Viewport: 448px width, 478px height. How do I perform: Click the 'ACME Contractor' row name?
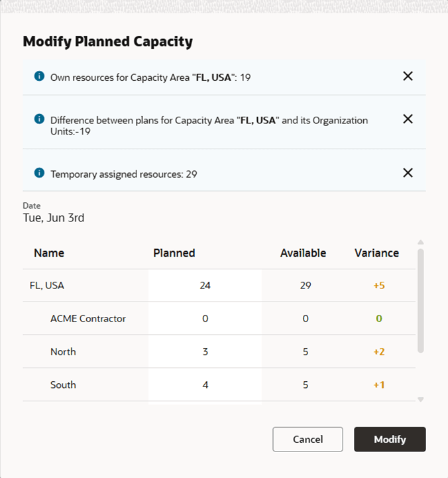click(x=88, y=319)
